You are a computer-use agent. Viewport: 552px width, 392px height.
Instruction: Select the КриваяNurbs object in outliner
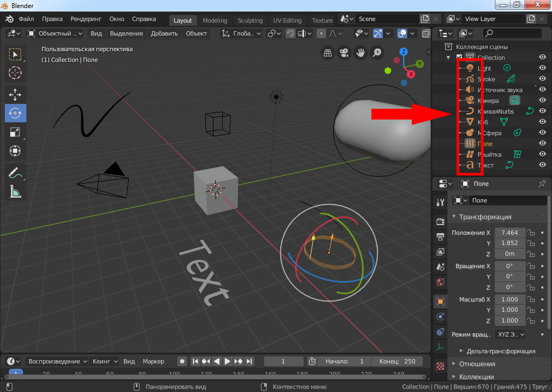[496, 111]
